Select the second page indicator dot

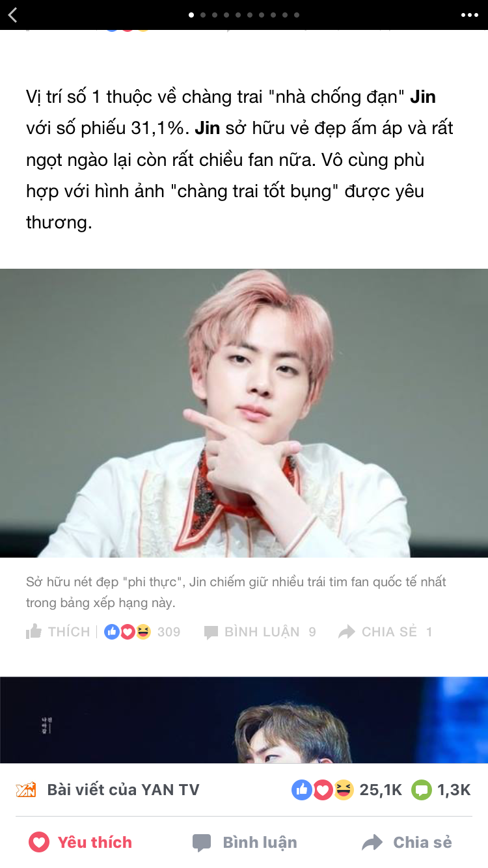pyautogui.click(x=203, y=15)
